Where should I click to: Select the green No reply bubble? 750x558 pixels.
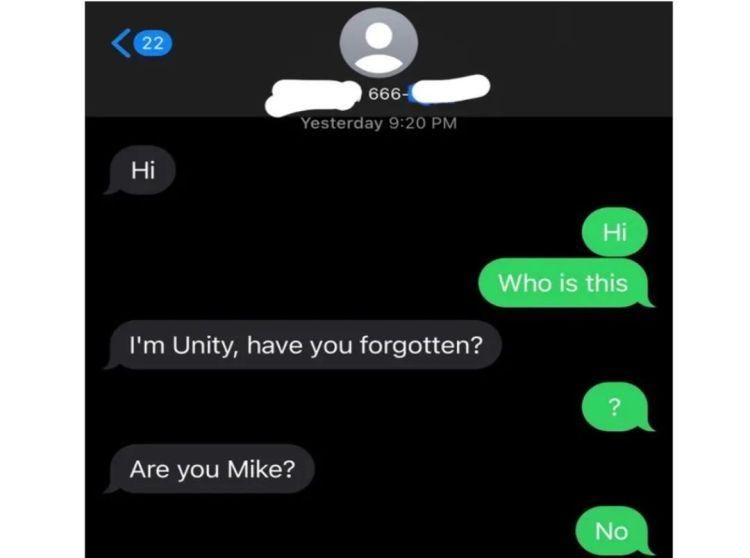click(614, 531)
